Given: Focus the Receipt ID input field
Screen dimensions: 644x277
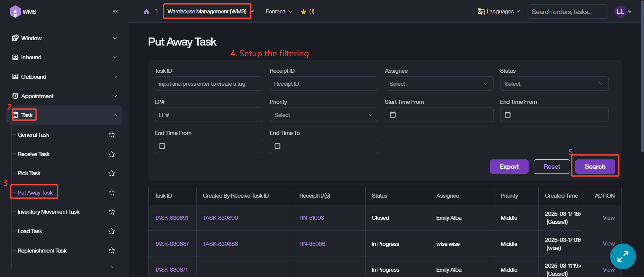Looking at the screenshot, I should tap(324, 84).
